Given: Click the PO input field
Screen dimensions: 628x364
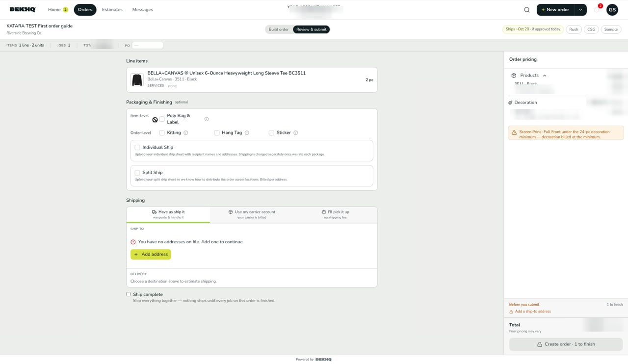Looking at the screenshot, I should point(148,46).
